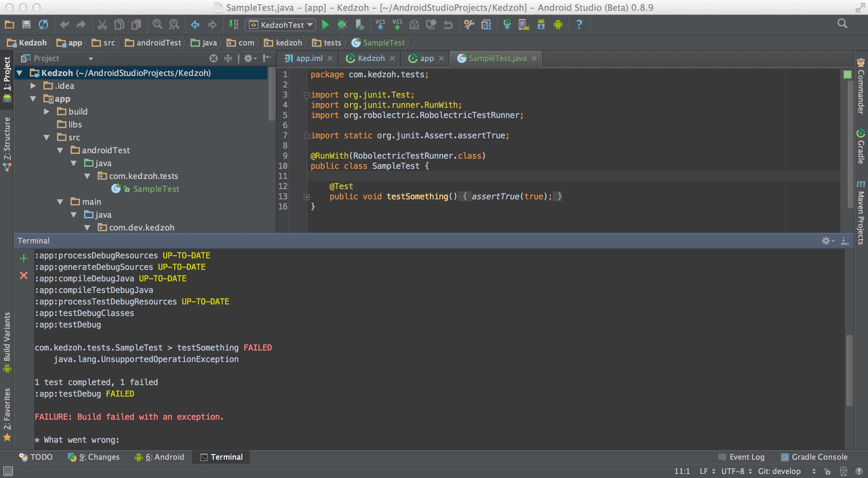The width and height of the screenshot is (868, 478).
Task: Click the Debug bug icon
Action: (342, 25)
